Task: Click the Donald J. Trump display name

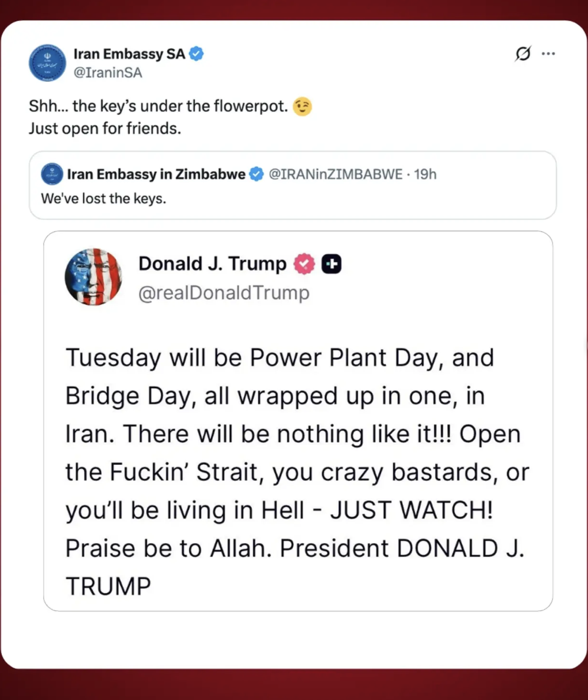Action: (x=212, y=264)
